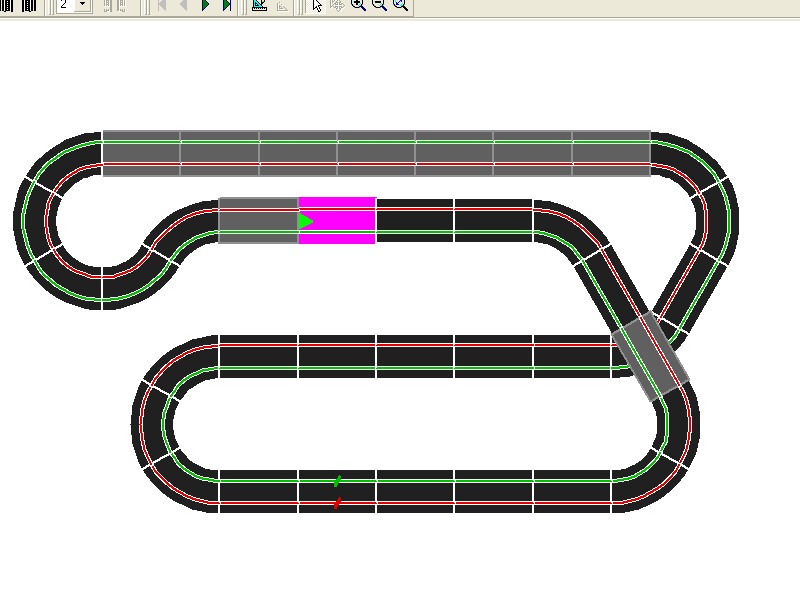Click the second track lanes toolbar icon
800x600 pixels.
click(29, 5)
